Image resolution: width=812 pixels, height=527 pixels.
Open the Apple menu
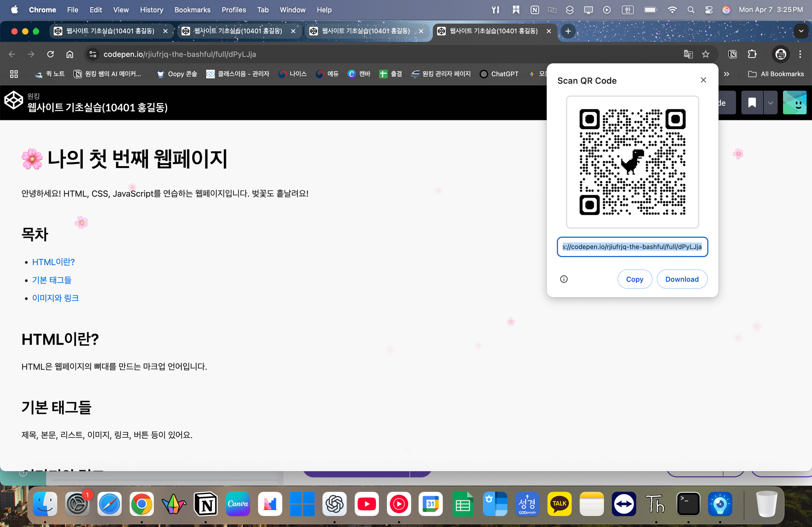(x=14, y=10)
